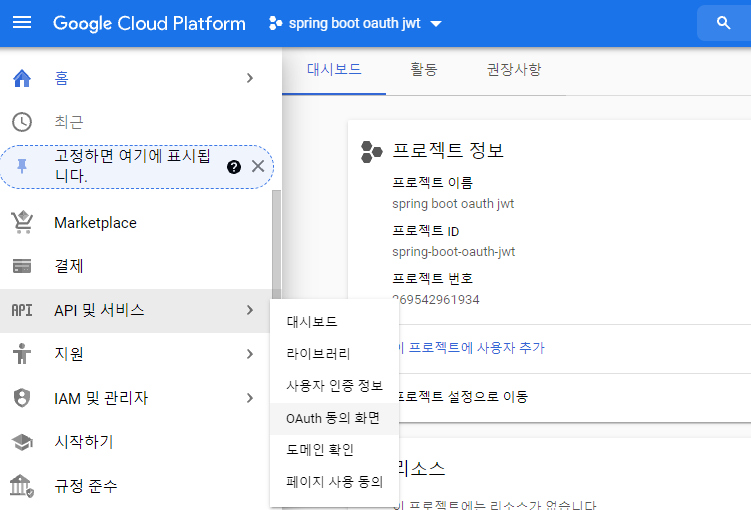Click the compliance building icon
The width and height of the screenshot is (751, 510).
click(x=22, y=486)
